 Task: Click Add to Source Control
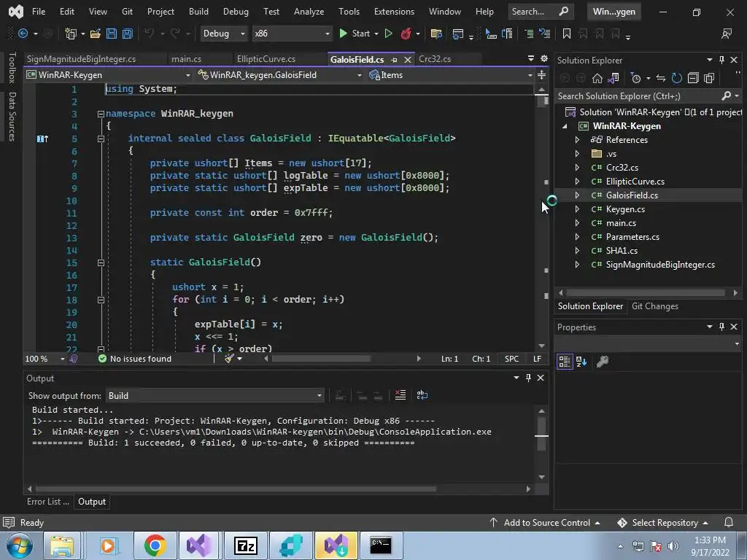(x=544, y=522)
